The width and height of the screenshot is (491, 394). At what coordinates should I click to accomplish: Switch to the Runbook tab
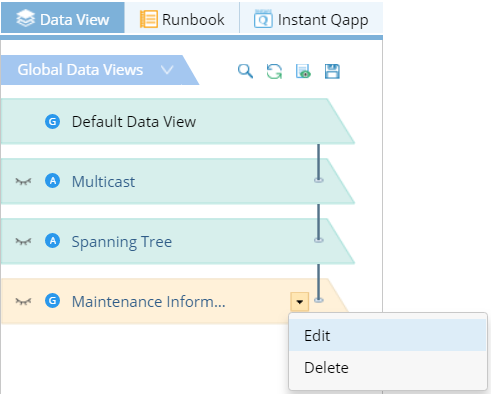pyautogui.click(x=182, y=19)
